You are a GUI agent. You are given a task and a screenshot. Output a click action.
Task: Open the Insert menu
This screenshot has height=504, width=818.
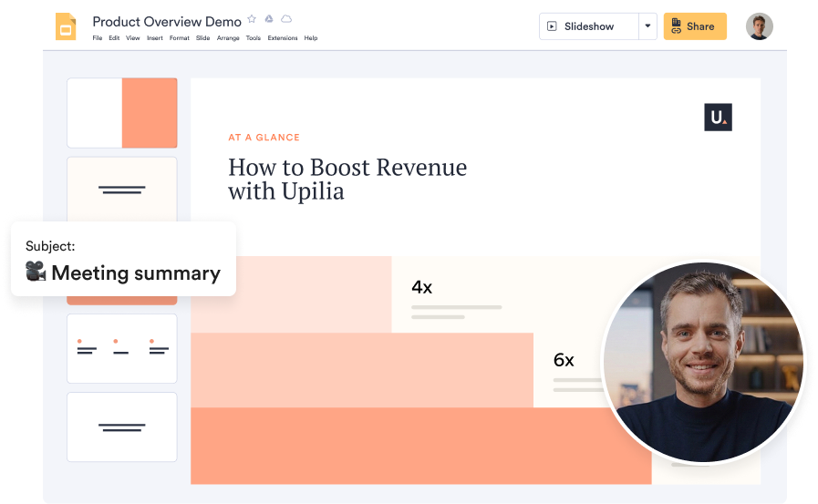click(155, 38)
